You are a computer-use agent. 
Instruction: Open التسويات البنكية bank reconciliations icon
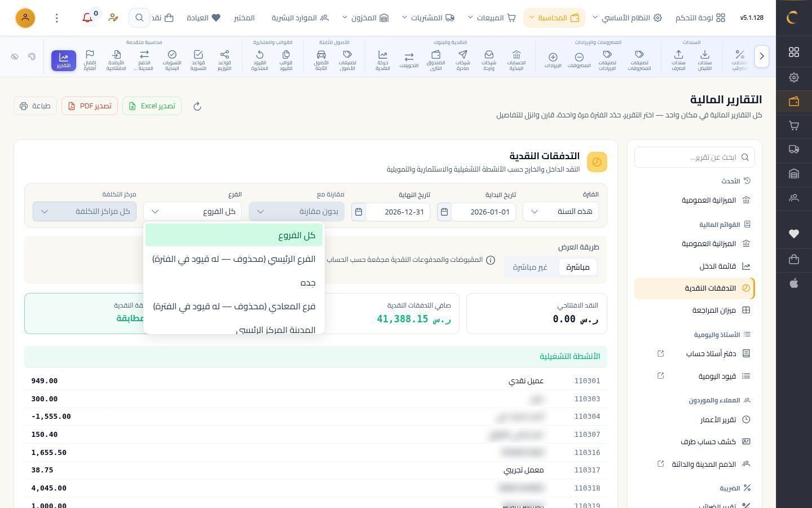[x=172, y=60]
